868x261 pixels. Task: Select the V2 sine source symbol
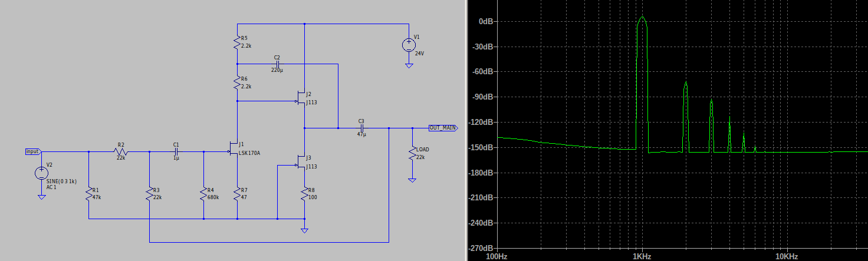click(41, 173)
